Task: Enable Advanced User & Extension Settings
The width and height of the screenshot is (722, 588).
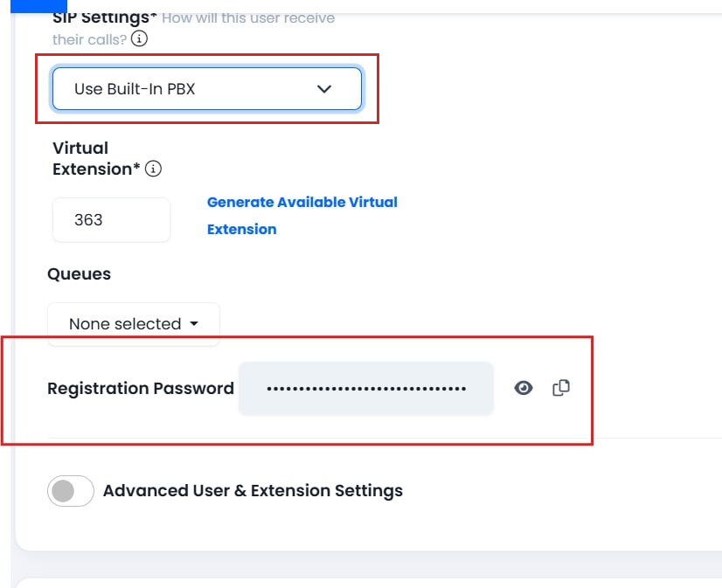Action: (69, 490)
